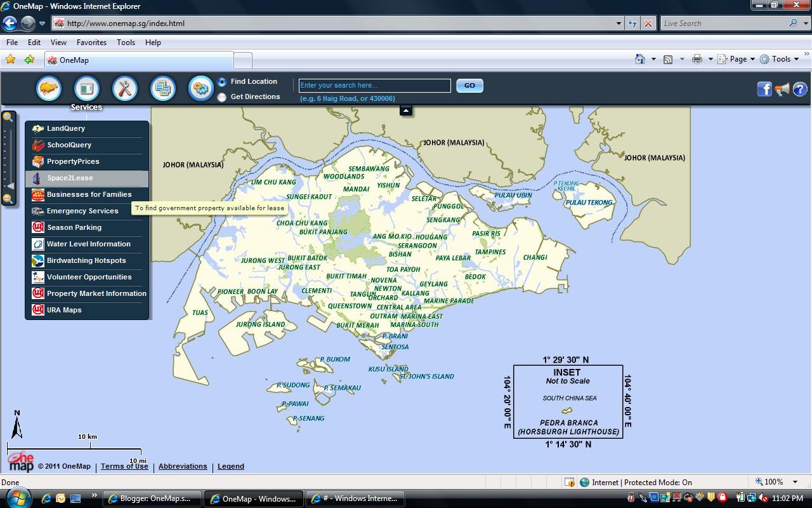The width and height of the screenshot is (812, 508).
Task: Click the Property Market Information icon
Action: (38, 293)
